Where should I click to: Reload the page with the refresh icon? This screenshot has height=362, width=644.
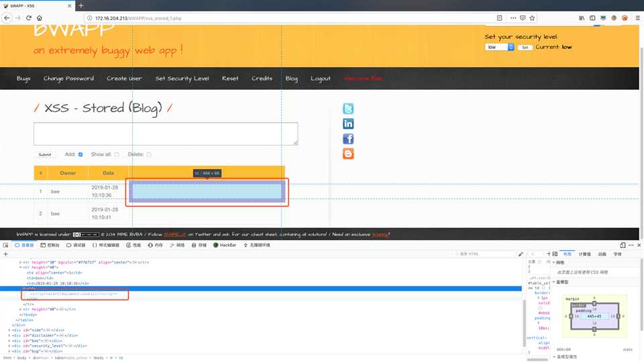click(29, 18)
